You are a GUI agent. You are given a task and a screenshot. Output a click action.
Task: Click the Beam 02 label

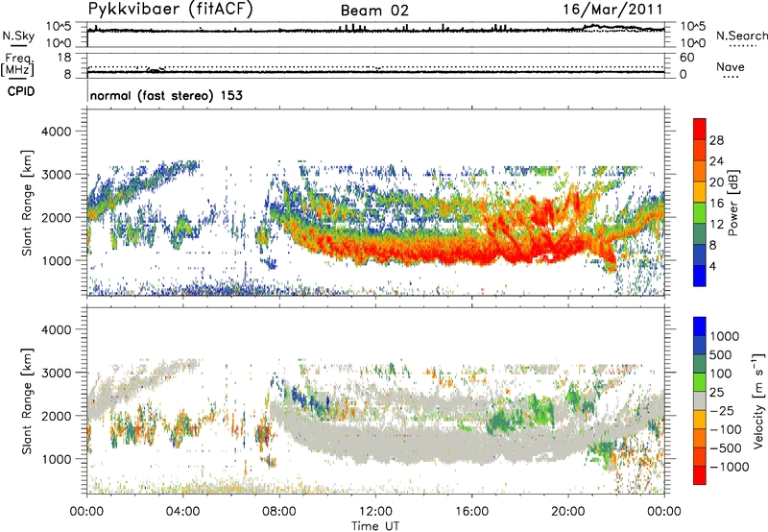(x=374, y=11)
